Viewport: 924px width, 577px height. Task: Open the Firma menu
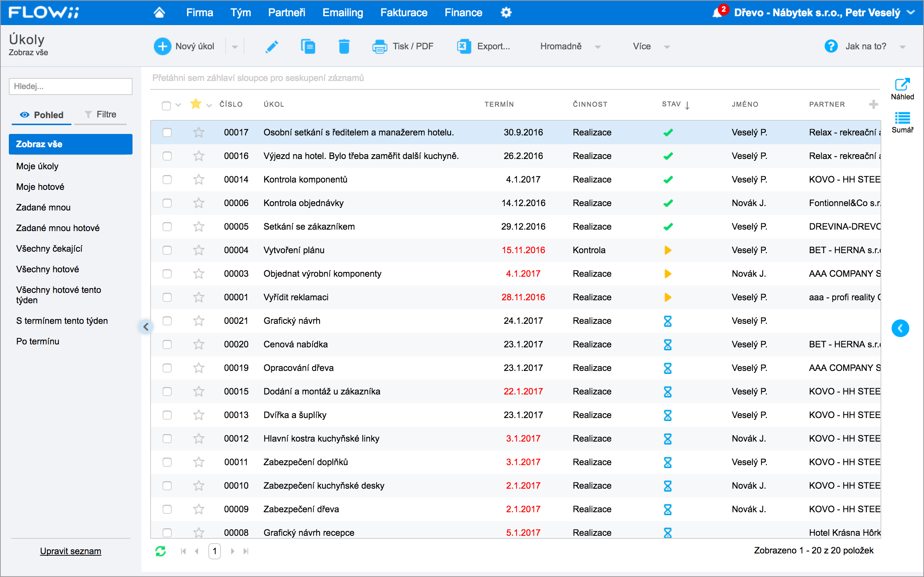click(x=200, y=13)
